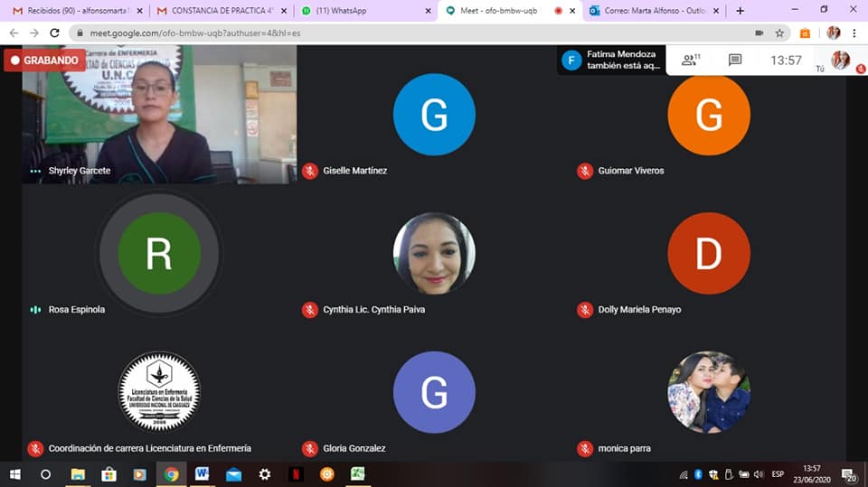Open Word from the taskbar
Viewport: 868px width, 487px height.
coord(202,474)
